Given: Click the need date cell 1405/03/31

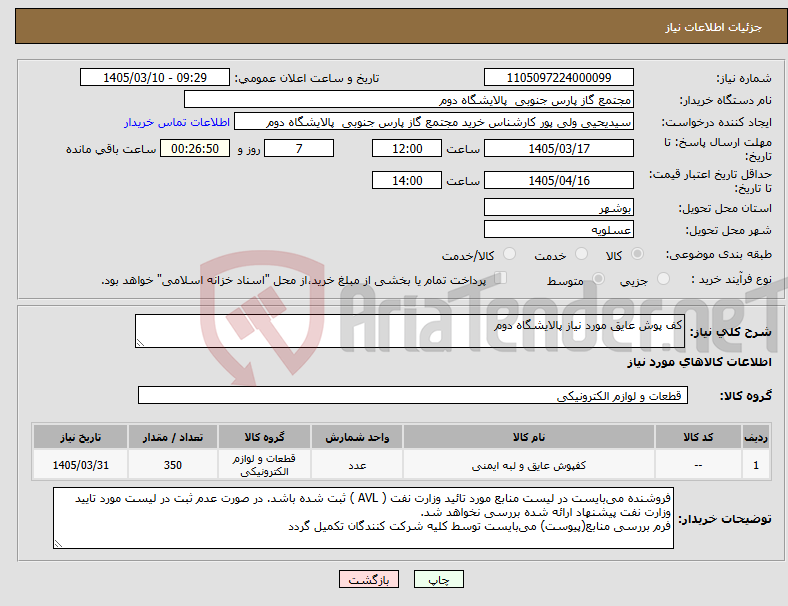Looking at the screenshot, I should [80, 465].
